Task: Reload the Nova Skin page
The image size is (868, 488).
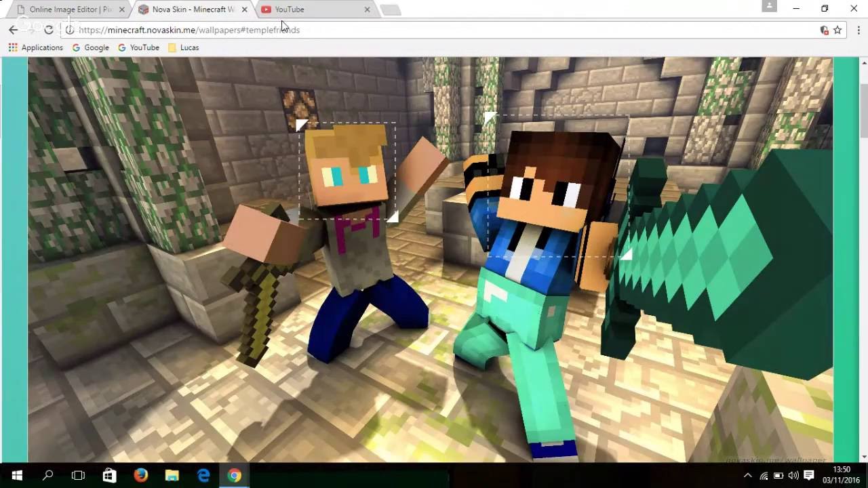Action: [48, 30]
